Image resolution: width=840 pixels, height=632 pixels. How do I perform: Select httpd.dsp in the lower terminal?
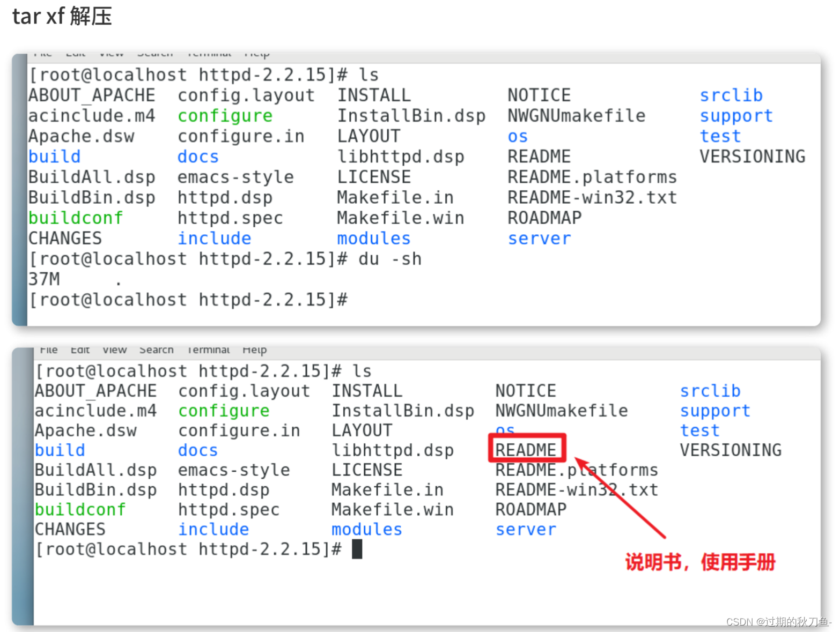click(x=224, y=490)
